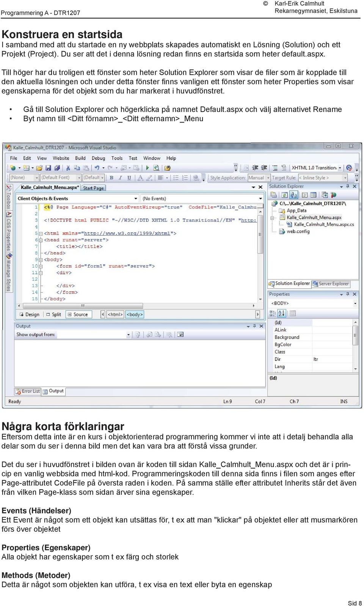This screenshot has width=364, height=606.
Task: Open the <BODY> object dropdown in Properties
Action: tap(355, 303)
